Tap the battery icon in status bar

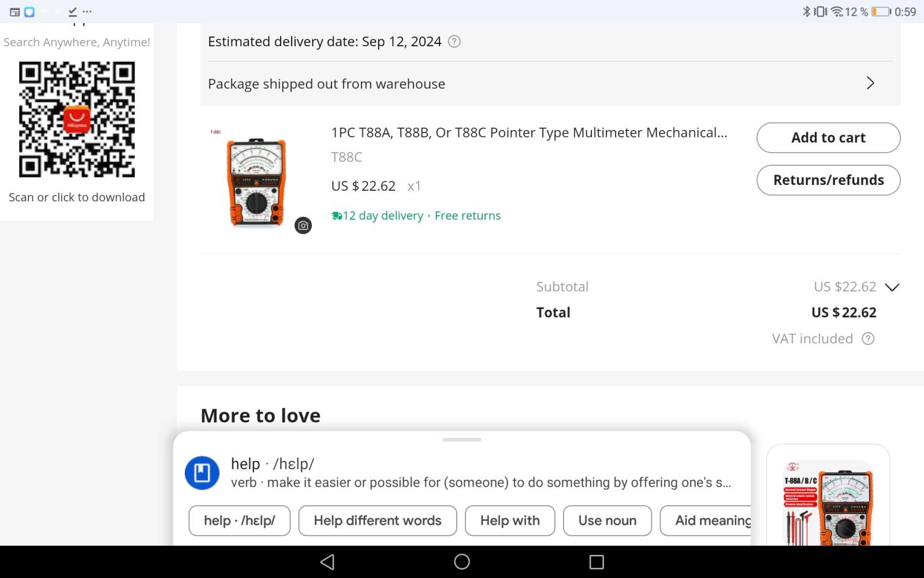[x=881, y=12]
